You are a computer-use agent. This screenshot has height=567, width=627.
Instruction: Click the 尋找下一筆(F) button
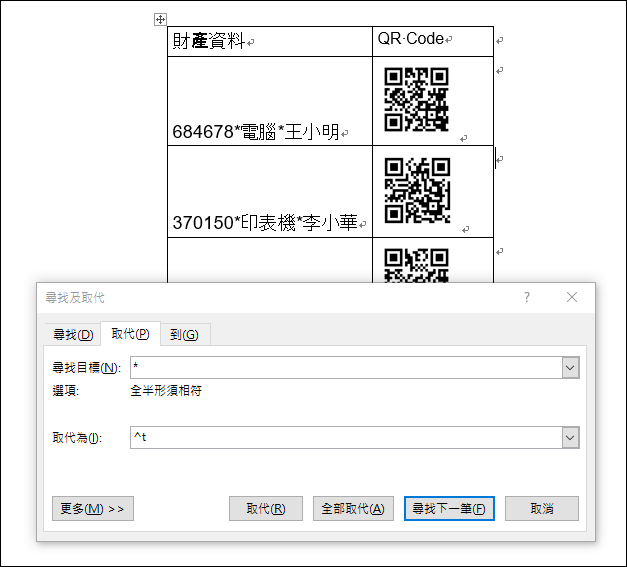click(x=449, y=509)
